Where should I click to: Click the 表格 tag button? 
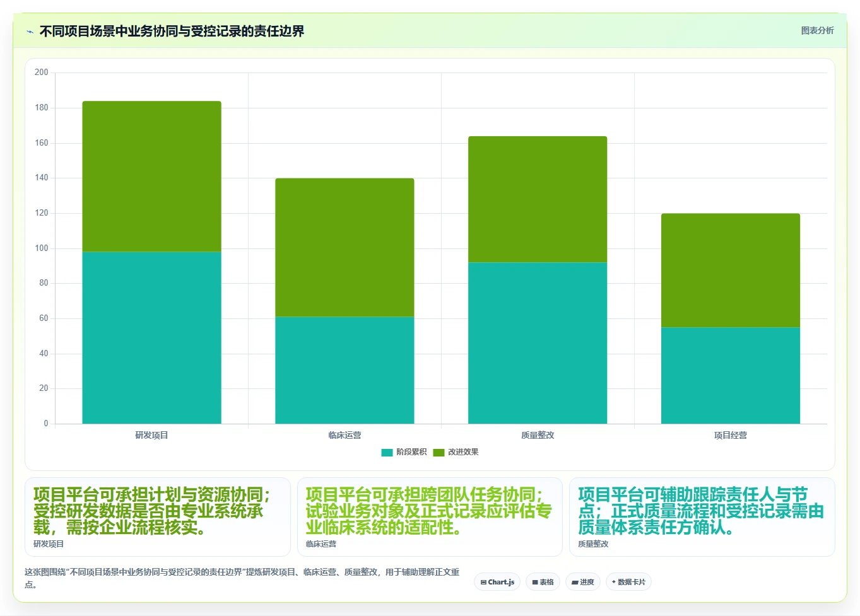(543, 582)
